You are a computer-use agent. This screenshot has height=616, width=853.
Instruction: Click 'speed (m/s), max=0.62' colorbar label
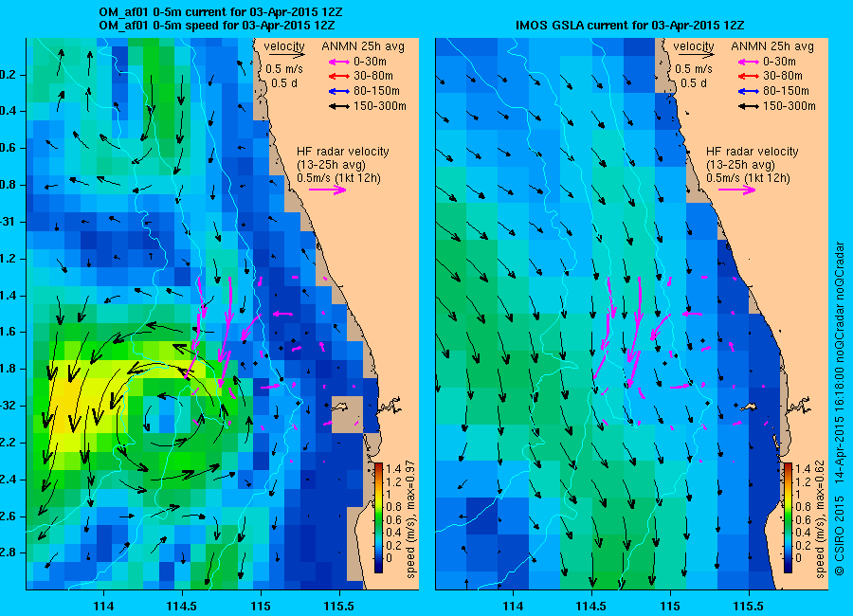tap(819, 519)
